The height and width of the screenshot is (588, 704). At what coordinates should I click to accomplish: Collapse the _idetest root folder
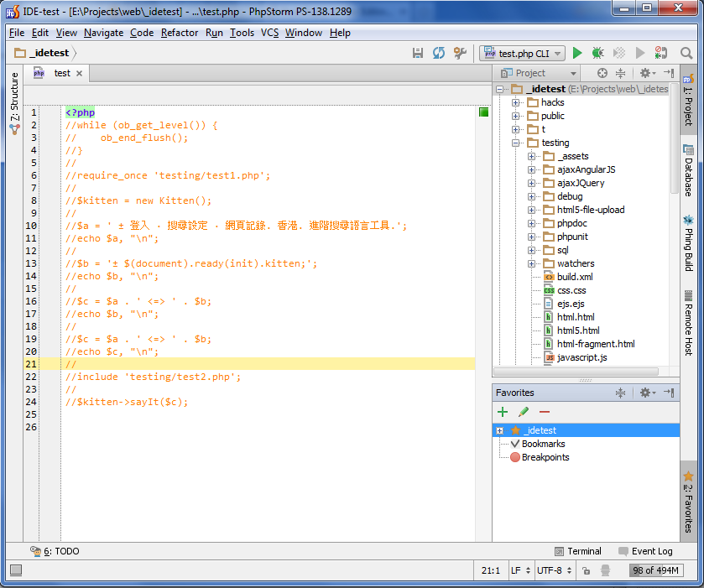tap(500, 89)
